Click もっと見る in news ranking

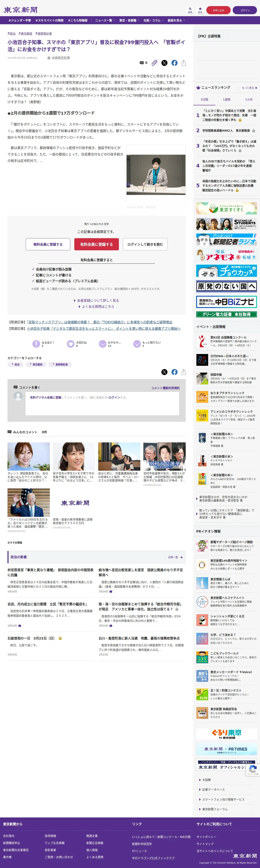[x=249, y=88]
